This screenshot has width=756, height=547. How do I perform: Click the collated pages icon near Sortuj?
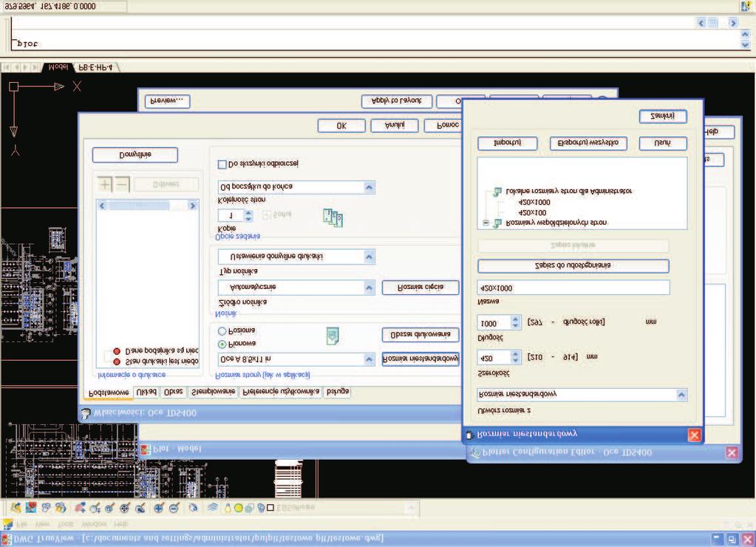pyautogui.click(x=333, y=217)
